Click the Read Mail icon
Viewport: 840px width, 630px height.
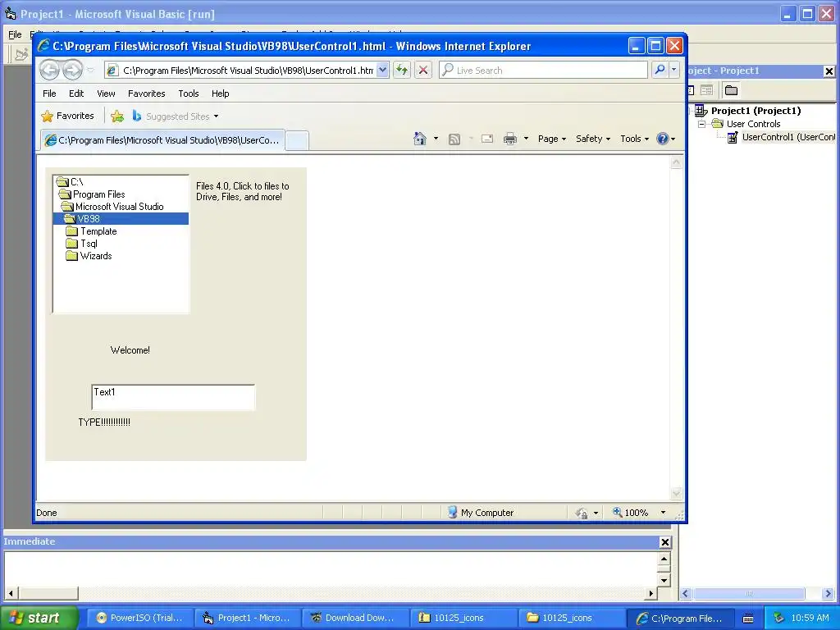coord(487,139)
